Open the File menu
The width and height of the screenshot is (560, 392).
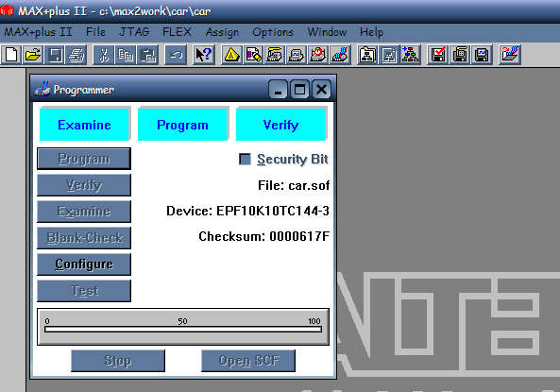coord(95,32)
